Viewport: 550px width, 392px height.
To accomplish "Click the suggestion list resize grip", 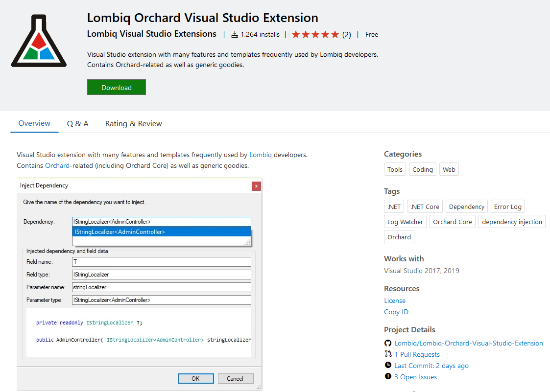I will pos(248,242).
